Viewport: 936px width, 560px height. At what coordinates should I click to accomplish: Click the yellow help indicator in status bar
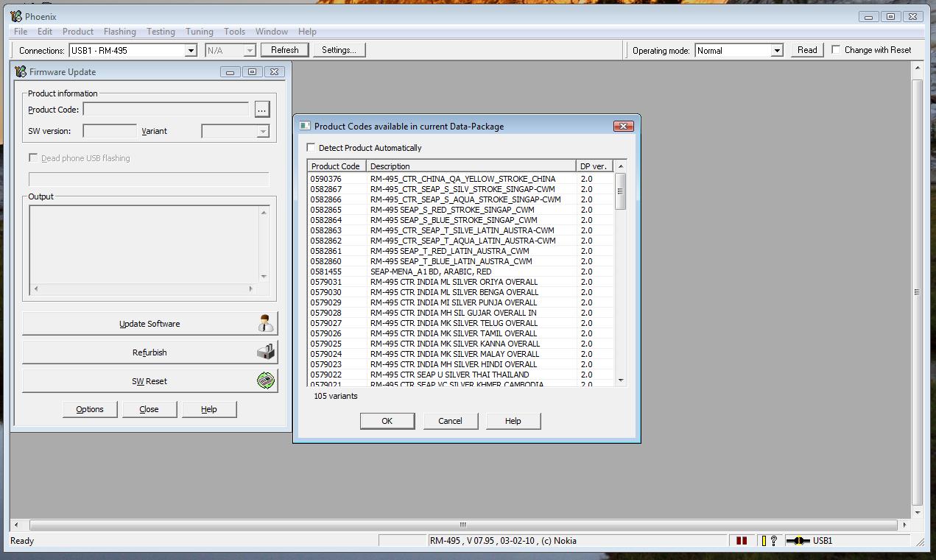coord(769,541)
